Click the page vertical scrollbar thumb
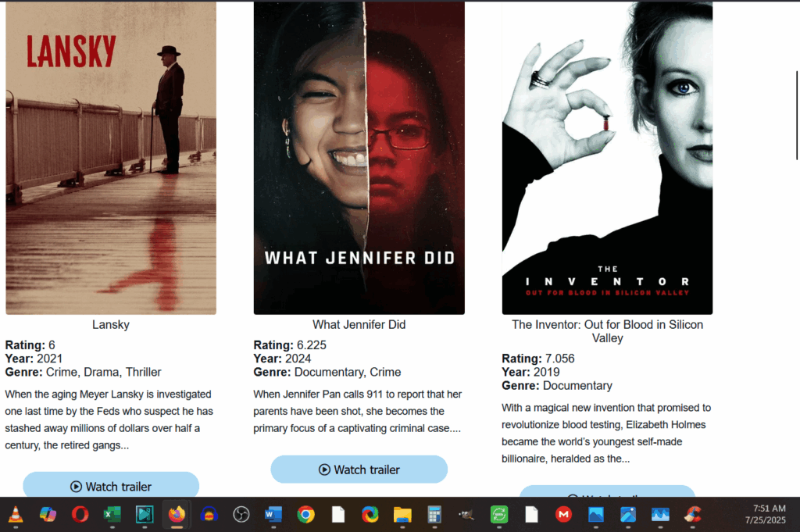800x532 pixels. point(797,116)
